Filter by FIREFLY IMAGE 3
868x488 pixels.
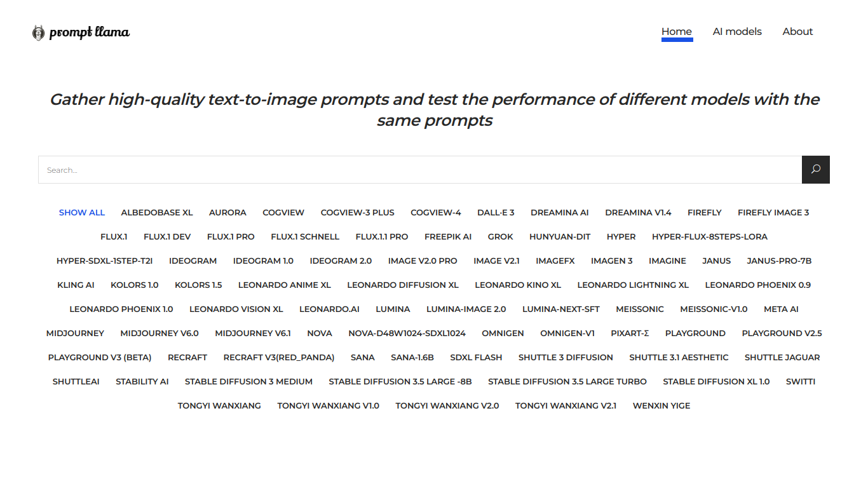click(773, 213)
